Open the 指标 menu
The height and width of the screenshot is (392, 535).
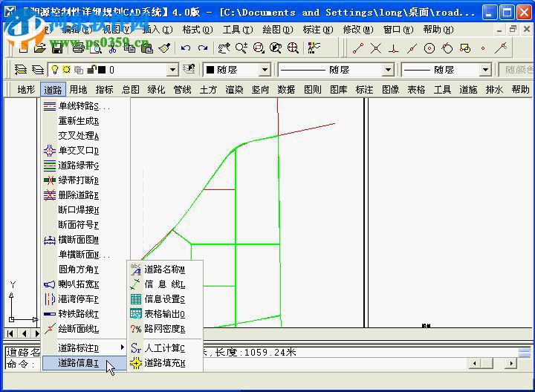(x=104, y=90)
